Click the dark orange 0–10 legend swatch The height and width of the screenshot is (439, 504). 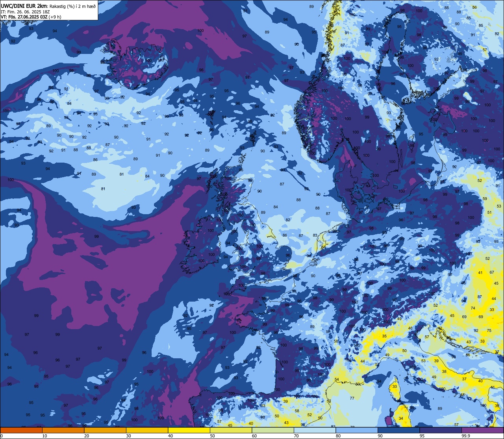tap(21, 430)
